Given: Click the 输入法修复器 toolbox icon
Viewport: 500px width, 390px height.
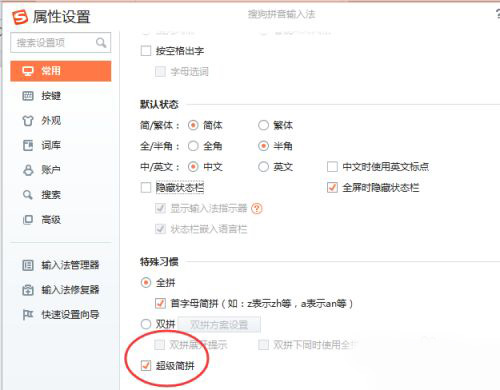Looking at the screenshot, I should click(28, 290).
